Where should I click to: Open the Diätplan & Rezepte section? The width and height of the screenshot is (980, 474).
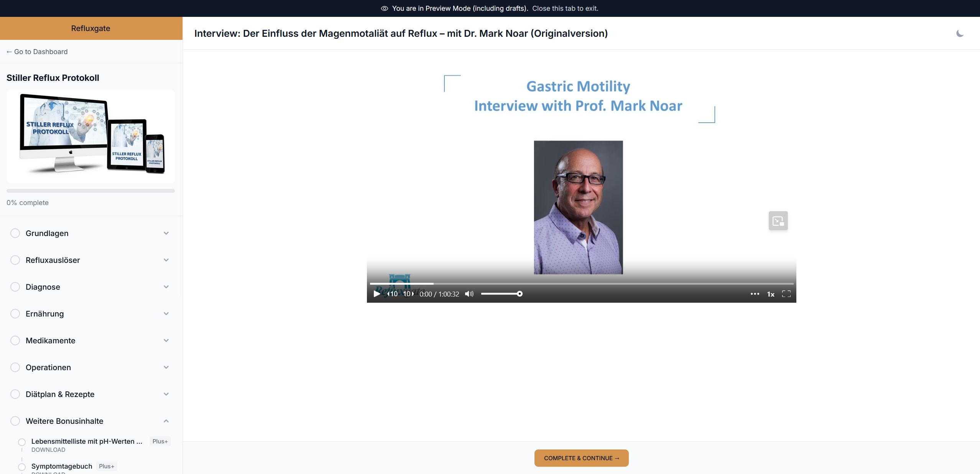pos(60,394)
